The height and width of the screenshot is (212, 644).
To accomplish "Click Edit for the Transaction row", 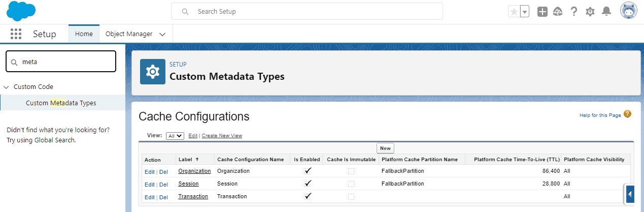I will pyautogui.click(x=149, y=197).
